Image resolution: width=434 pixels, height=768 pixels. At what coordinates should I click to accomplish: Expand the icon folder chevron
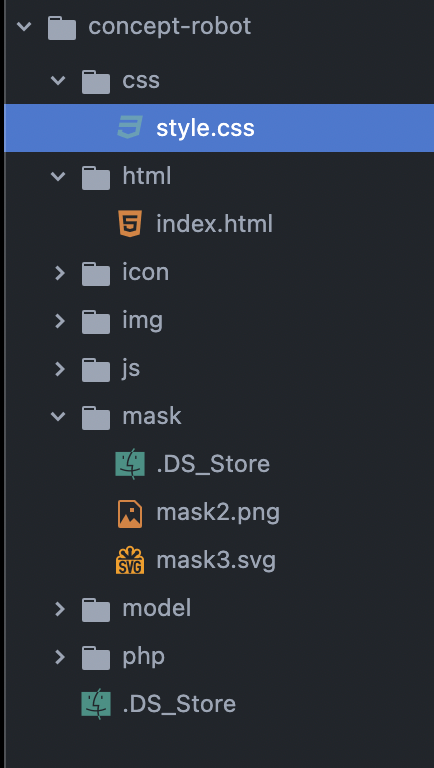pos(60,272)
